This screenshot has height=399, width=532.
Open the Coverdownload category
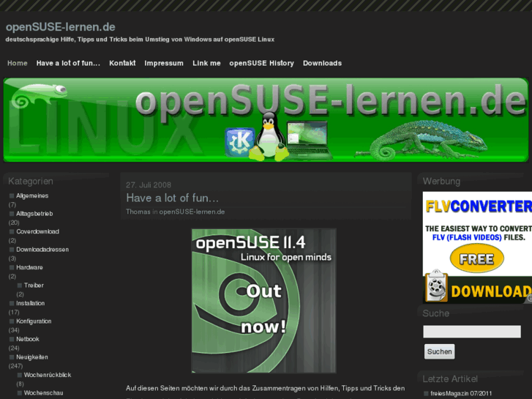click(37, 231)
